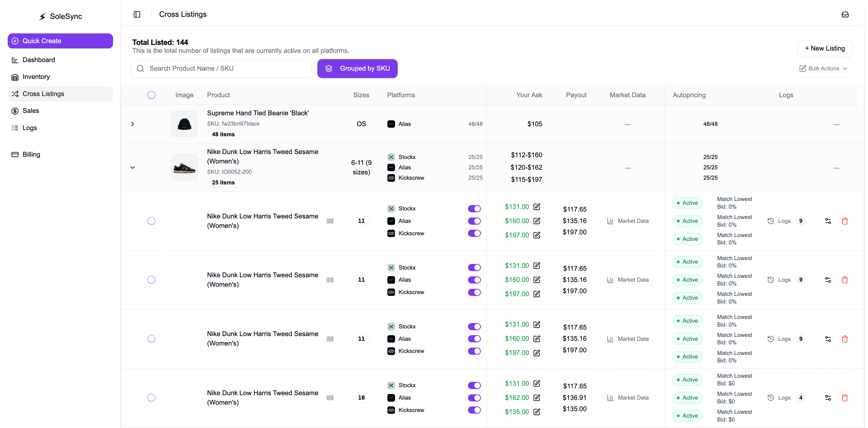Open Logs history with 4 entries
This screenshot has height=428, width=868.
pos(786,398)
